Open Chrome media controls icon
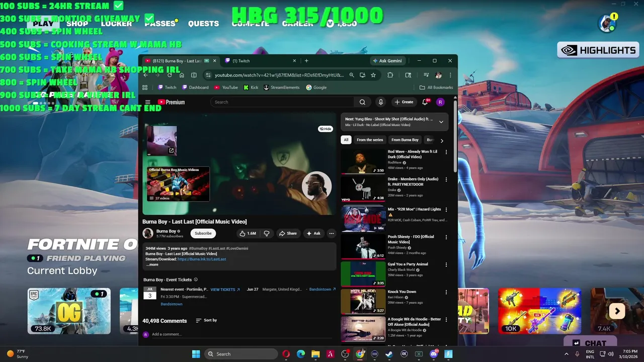644x362 pixels. [426, 75]
